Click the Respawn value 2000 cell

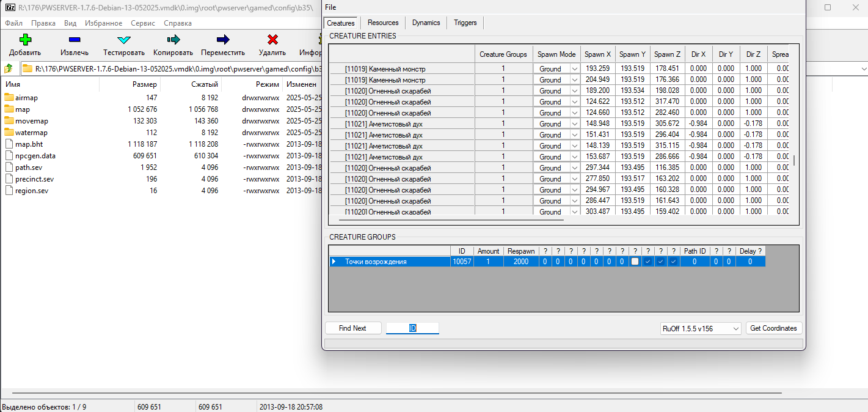pos(521,262)
